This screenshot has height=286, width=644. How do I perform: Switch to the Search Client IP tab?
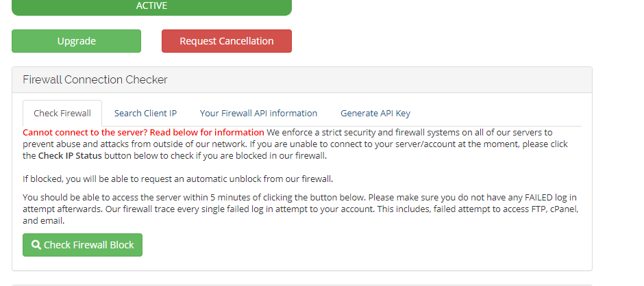(145, 114)
